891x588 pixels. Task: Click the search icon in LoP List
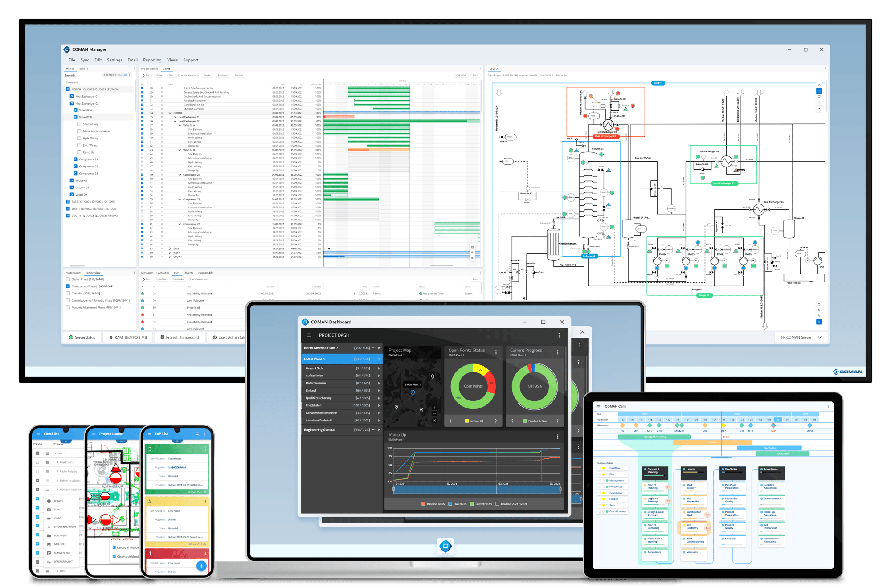point(197,433)
